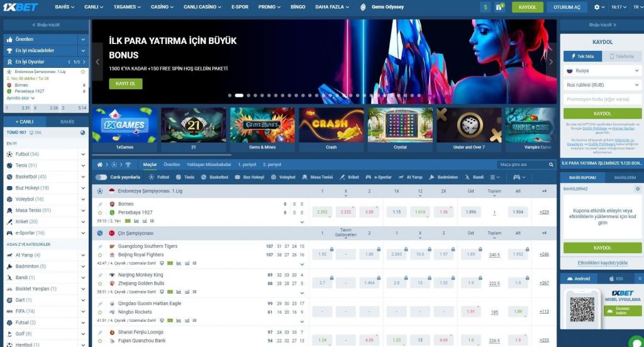Image resolution: width=644 pixels, height=347 pixels.
Task: Click the Maça göre ara search field
Action: 521,165
